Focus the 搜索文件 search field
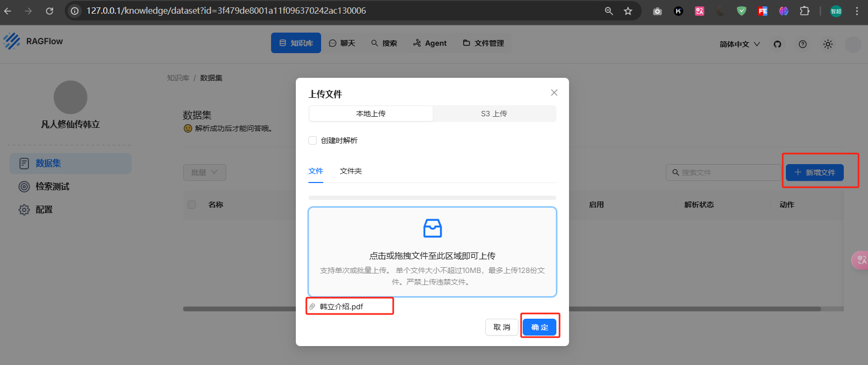Viewport: 868px width, 365px height. coord(724,173)
